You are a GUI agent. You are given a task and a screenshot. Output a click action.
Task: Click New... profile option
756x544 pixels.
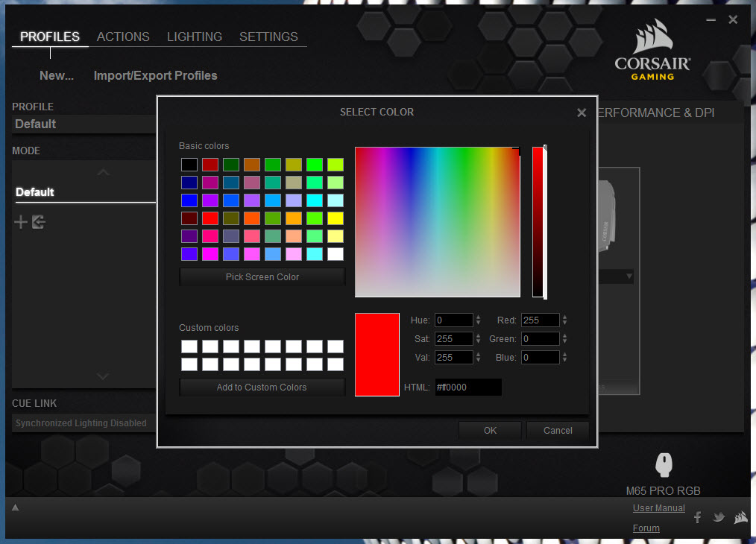point(57,76)
